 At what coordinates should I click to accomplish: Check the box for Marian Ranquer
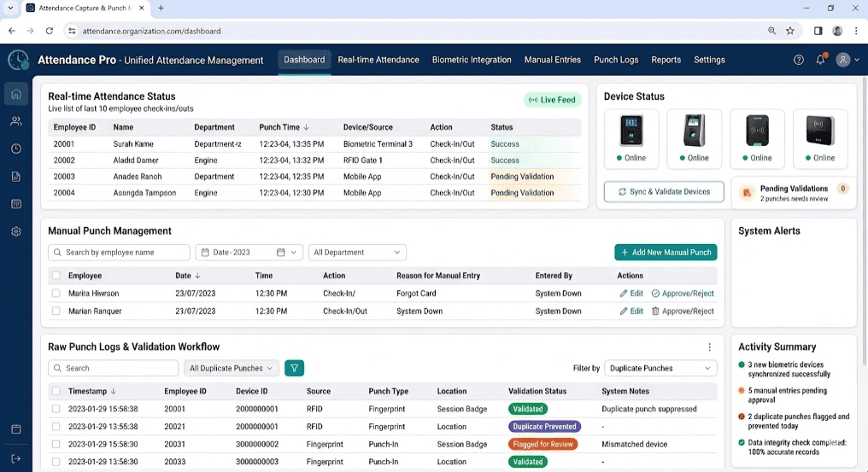[56, 311]
